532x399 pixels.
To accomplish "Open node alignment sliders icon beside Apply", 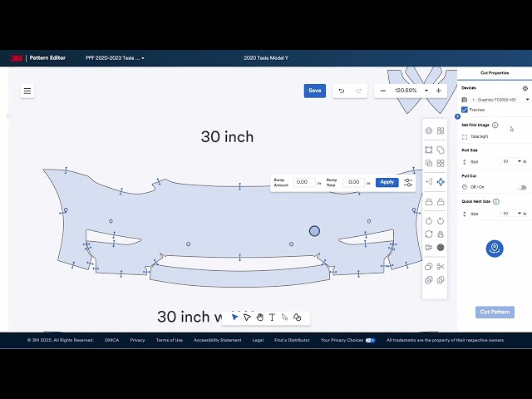I will [x=408, y=182].
